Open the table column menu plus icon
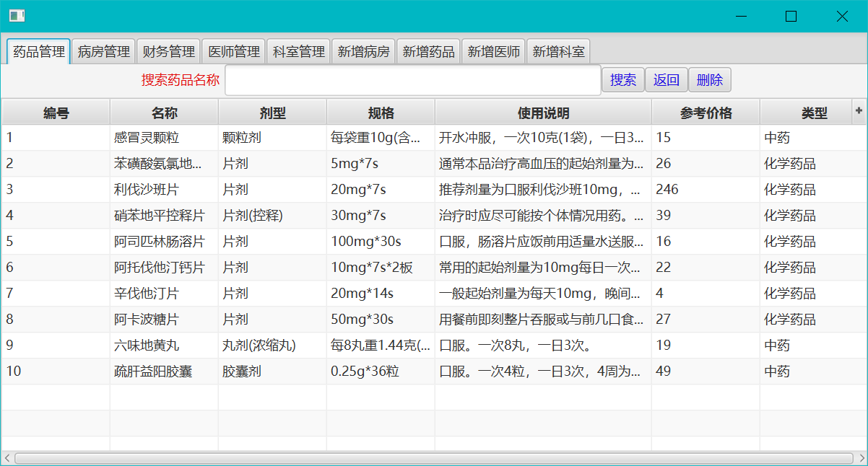This screenshot has width=868, height=466. (x=859, y=111)
